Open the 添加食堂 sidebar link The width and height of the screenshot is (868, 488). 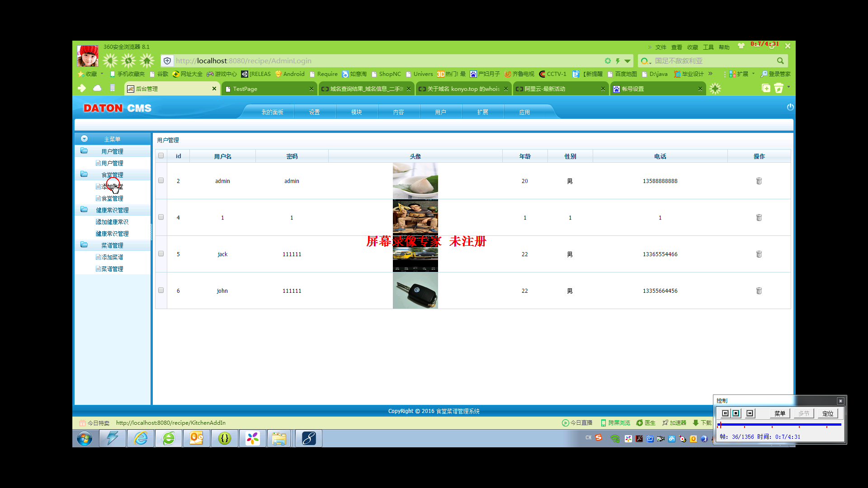click(112, 187)
